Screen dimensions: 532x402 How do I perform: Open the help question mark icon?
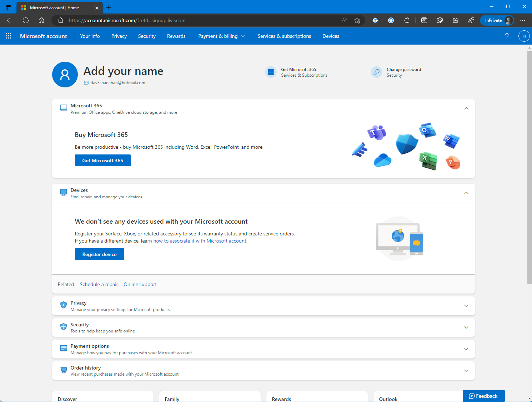click(507, 36)
